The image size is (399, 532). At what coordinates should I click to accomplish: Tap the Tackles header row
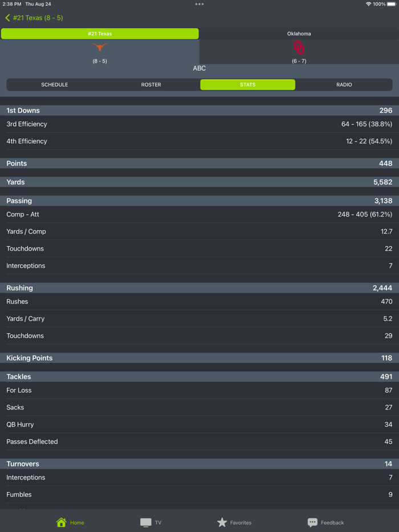(199, 377)
